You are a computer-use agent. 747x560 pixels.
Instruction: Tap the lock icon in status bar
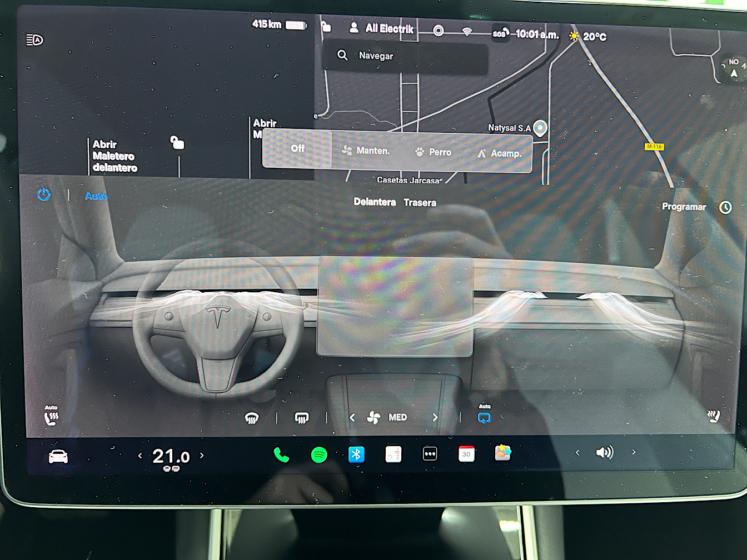326,26
